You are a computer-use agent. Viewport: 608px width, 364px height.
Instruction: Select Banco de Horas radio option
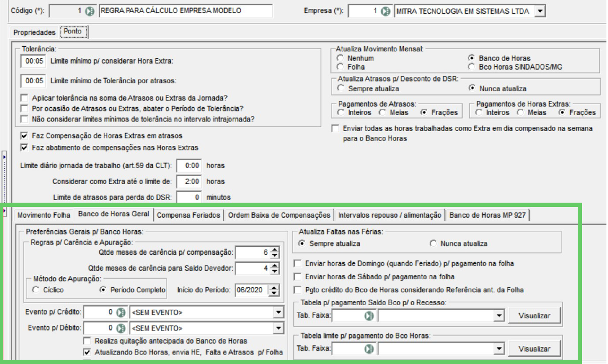click(472, 58)
